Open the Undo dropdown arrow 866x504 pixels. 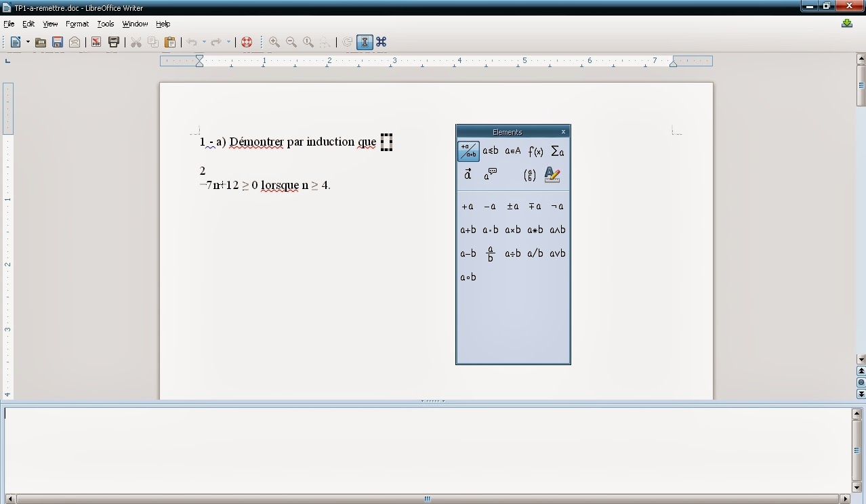203,41
